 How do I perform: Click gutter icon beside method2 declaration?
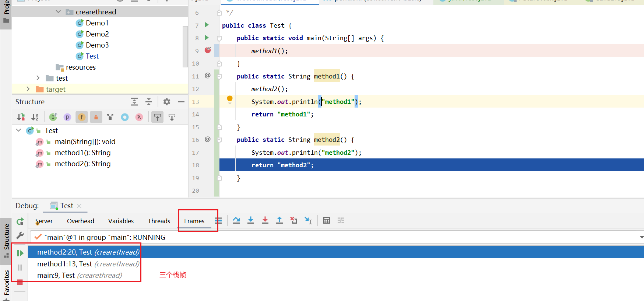click(x=208, y=139)
